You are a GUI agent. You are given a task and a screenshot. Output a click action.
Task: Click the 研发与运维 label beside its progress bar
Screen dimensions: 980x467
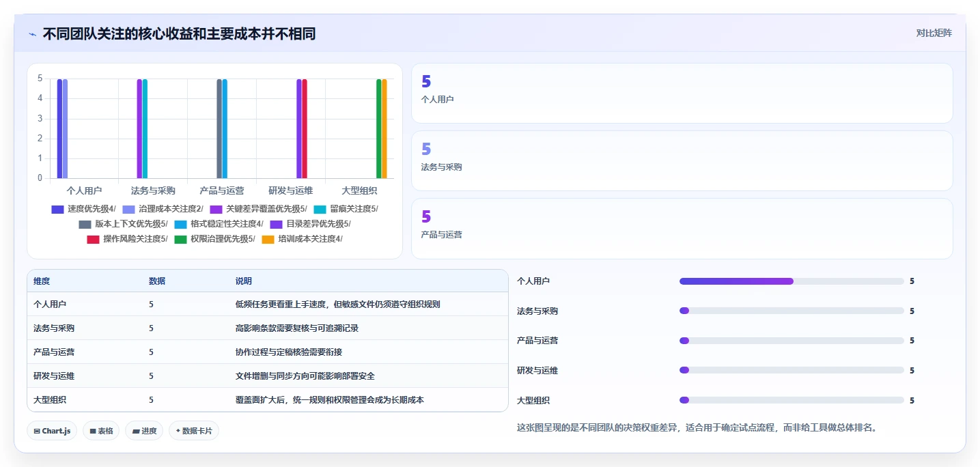pos(537,371)
